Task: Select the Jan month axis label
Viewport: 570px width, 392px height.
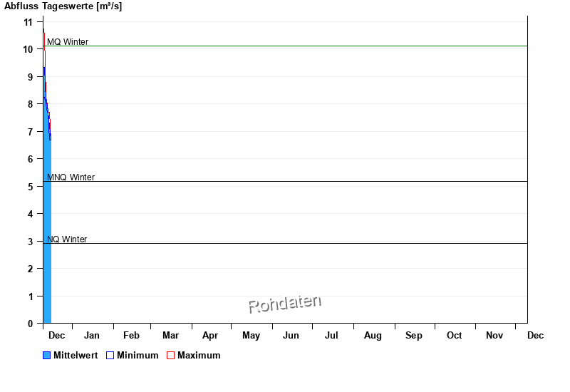Action: pyautogui.click(x=92, y=336)
